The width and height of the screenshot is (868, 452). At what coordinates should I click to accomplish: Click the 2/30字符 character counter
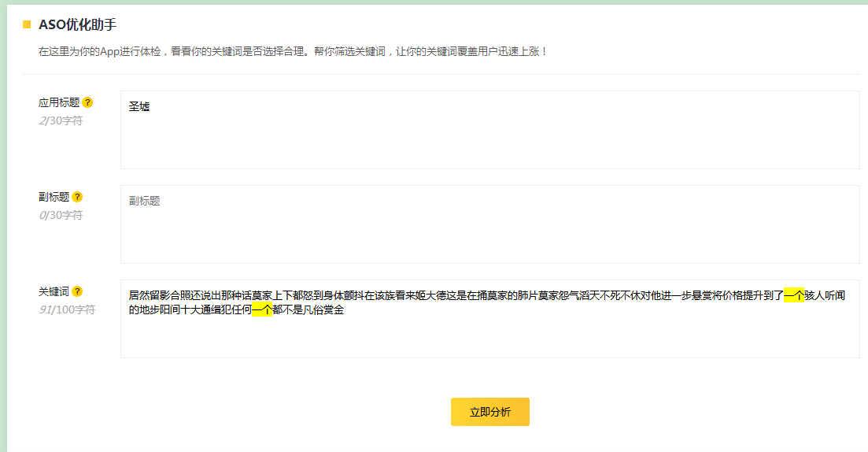[x=61, y=120]
